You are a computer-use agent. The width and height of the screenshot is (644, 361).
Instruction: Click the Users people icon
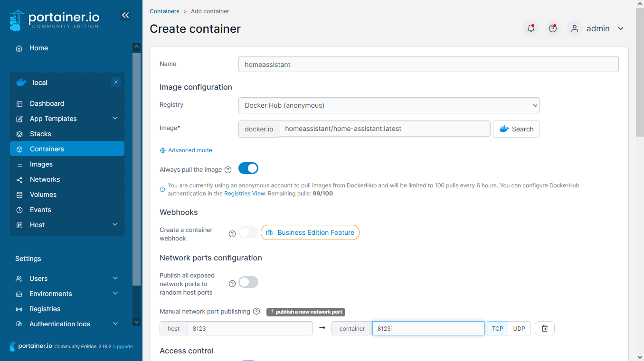[19, 279]
